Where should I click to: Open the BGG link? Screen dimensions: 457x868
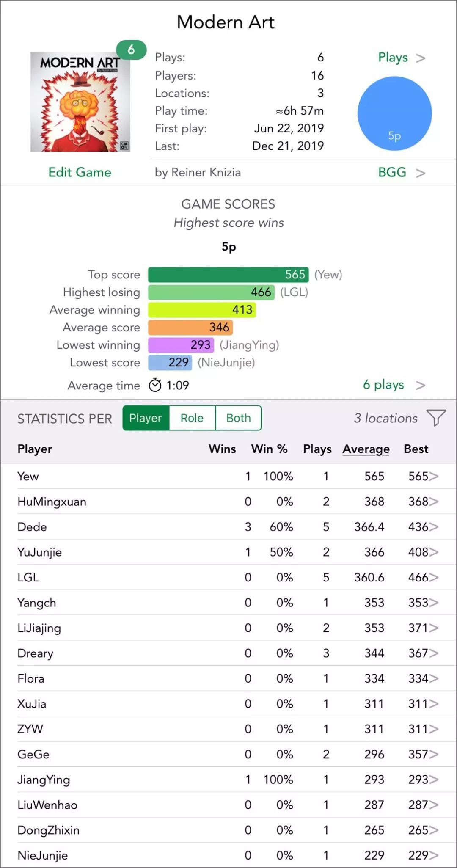pyautogui.click(x=392, y=172)
